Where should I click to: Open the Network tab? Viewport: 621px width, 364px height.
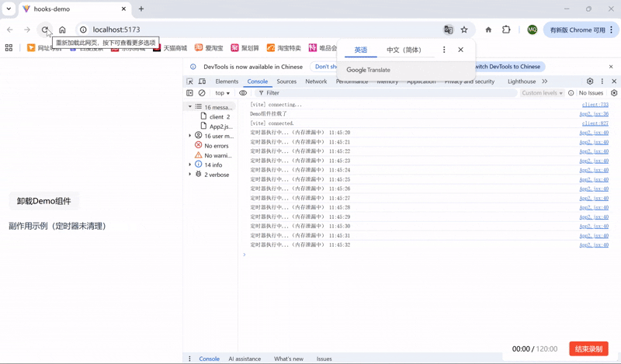pyautogui.click(x=316, y=81)
